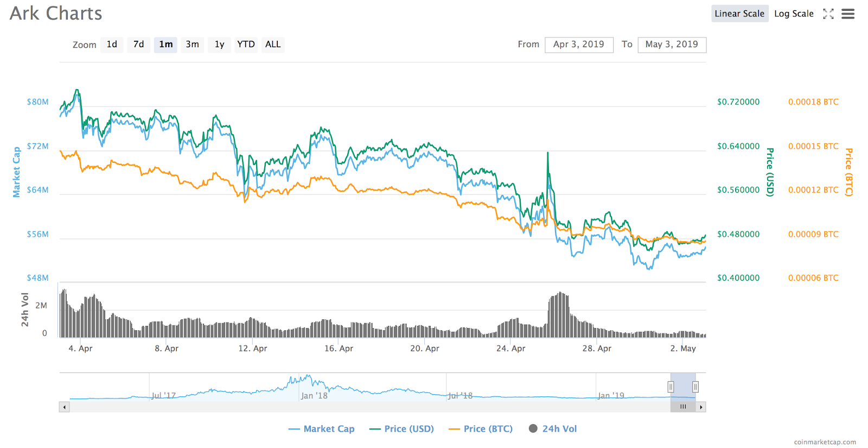Click the 'Ark Charts' title
This screenshot has height=448, width=868.
(56, 14)
